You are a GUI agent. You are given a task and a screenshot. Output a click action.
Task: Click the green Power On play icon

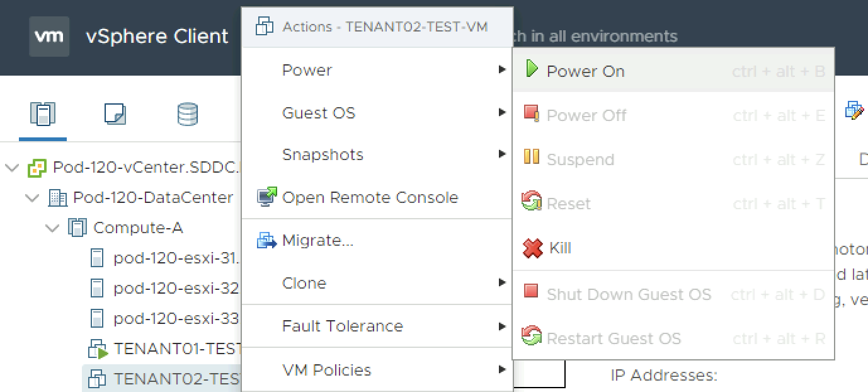[x=532, y=69]
